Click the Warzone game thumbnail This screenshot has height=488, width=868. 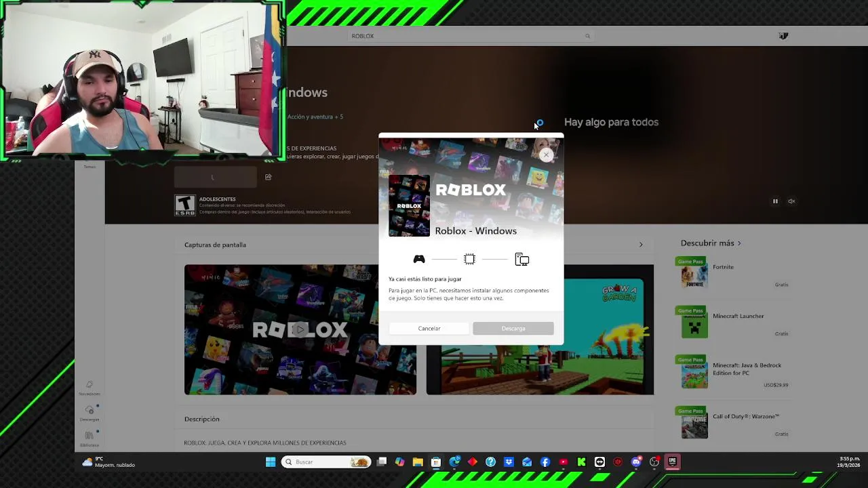[x=694, y=426]
